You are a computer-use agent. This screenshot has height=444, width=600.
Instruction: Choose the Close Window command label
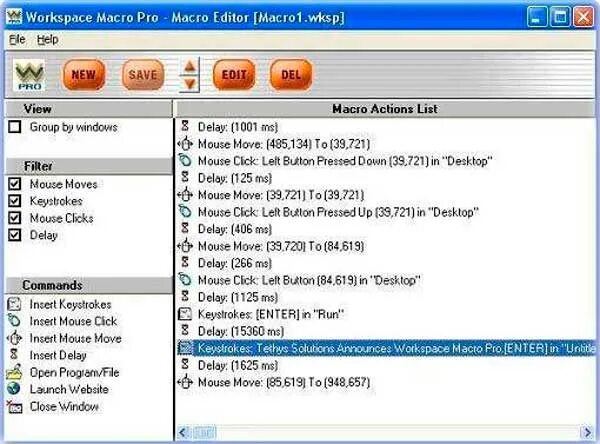tap(64, 406)
